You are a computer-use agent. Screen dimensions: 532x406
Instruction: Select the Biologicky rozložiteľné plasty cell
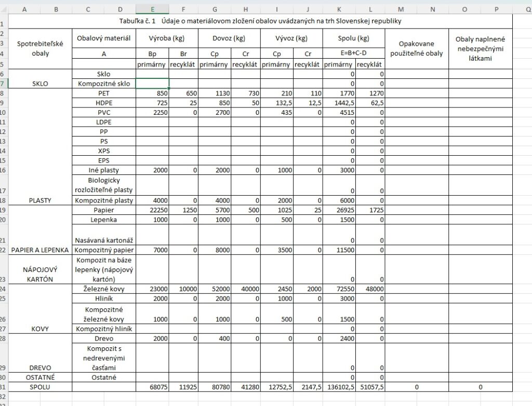pyautogui.click(x=104, y=185)
